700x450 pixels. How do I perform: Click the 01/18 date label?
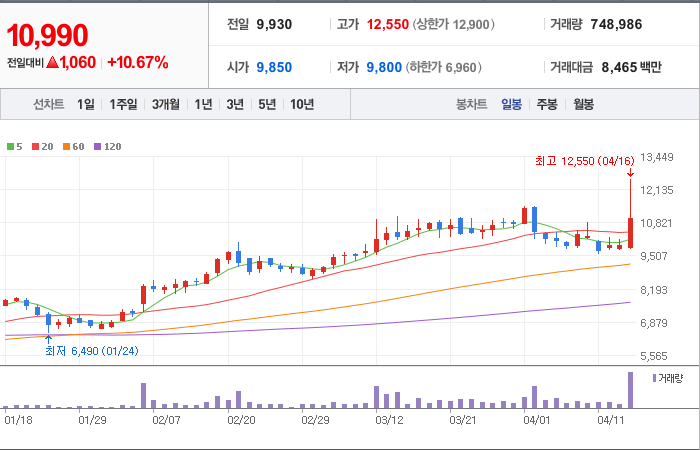pos(18,421)
